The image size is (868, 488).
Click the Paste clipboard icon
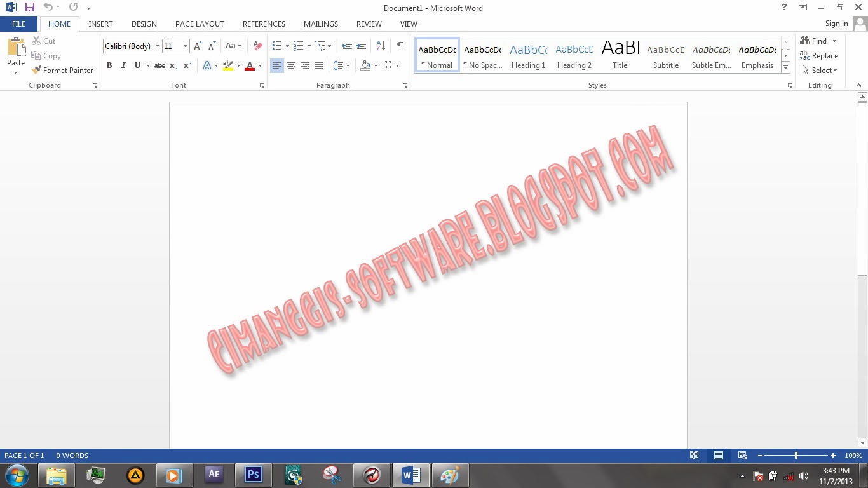coord(16,47)
